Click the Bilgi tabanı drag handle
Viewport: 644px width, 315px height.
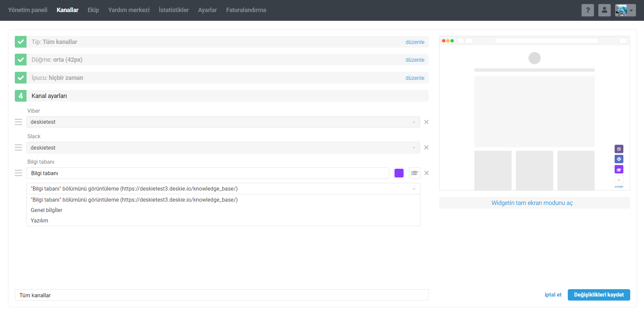pyautogui.click(x=18, y=173)
